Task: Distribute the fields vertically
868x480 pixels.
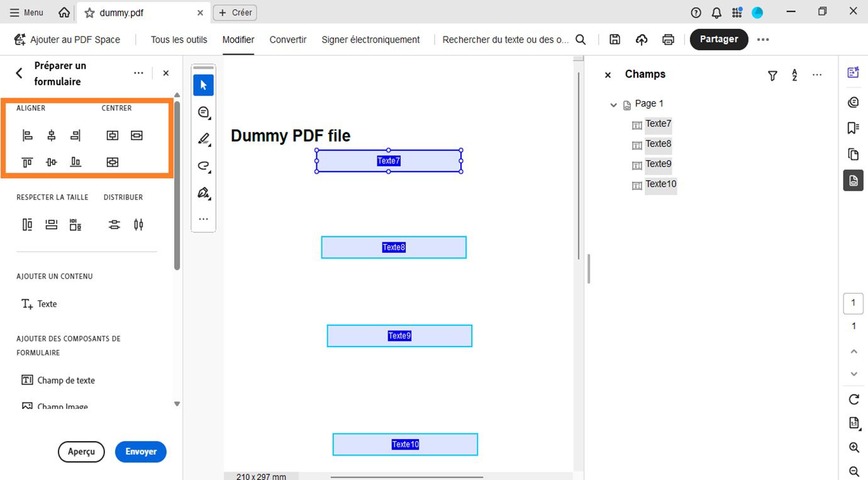Action: point(114,224)
